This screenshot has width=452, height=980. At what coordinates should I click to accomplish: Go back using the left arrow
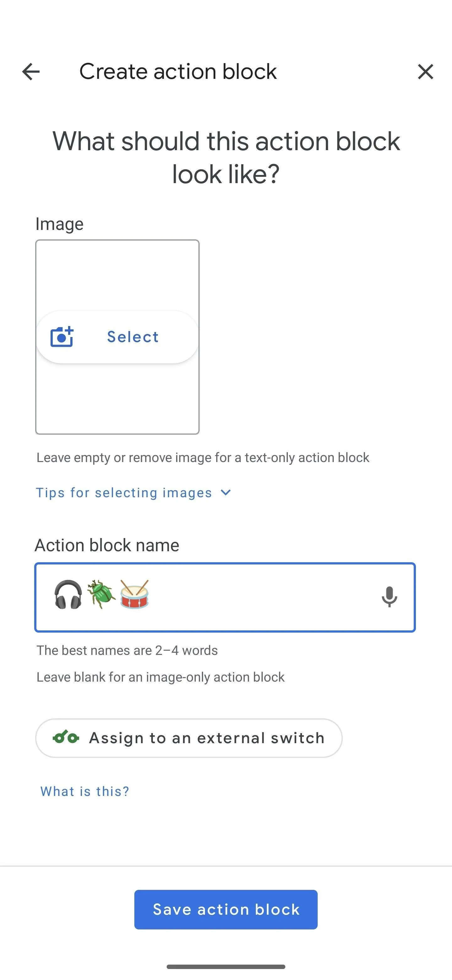click(x=31, y=72)
